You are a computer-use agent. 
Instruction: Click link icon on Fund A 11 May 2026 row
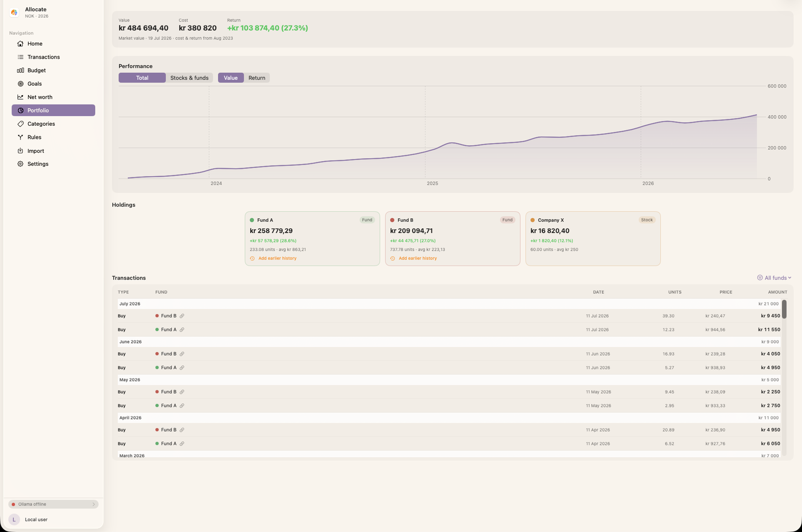182,406
